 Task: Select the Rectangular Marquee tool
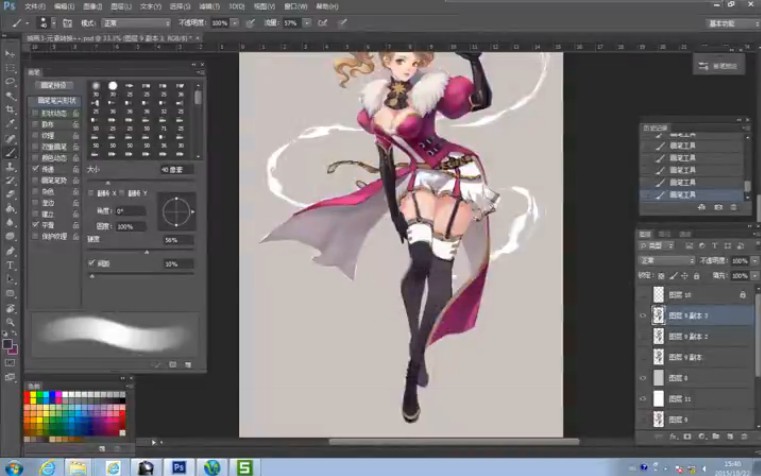10,68
